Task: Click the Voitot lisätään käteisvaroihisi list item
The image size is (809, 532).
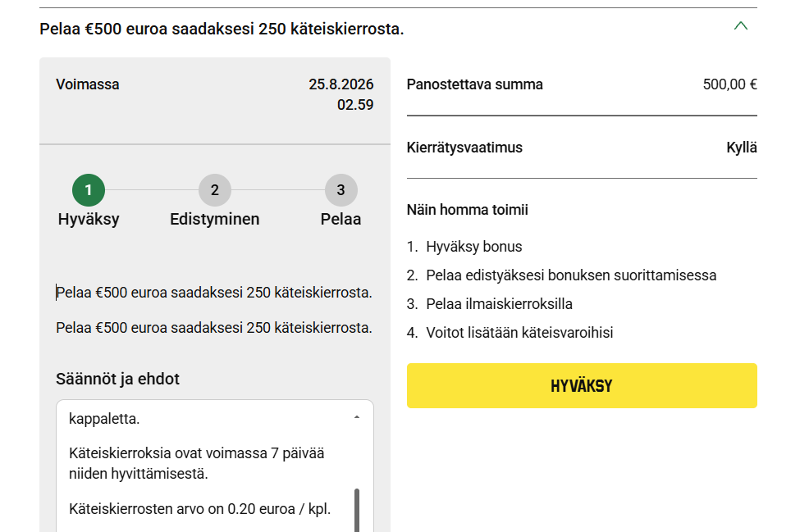Action: point(519,333)
